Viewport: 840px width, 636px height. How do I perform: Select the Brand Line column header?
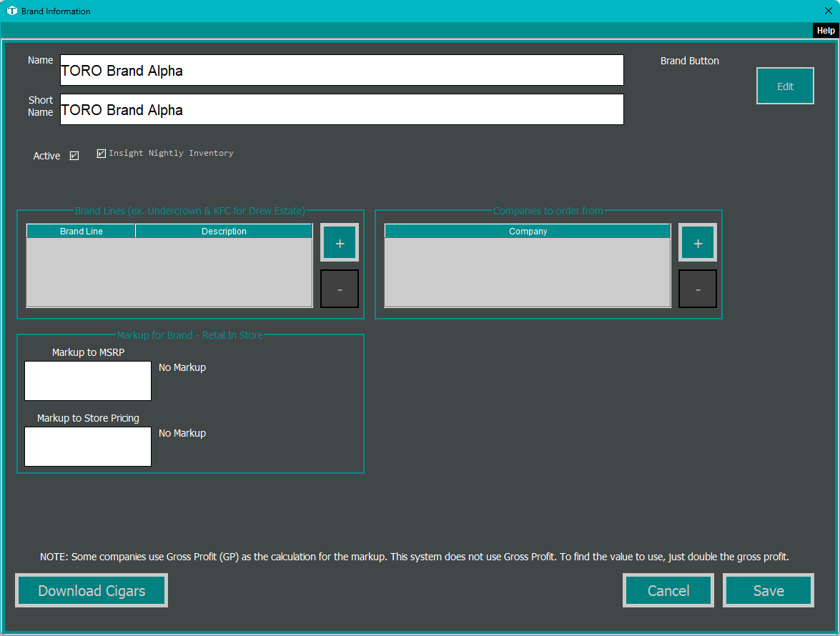[x=81, y=232]
